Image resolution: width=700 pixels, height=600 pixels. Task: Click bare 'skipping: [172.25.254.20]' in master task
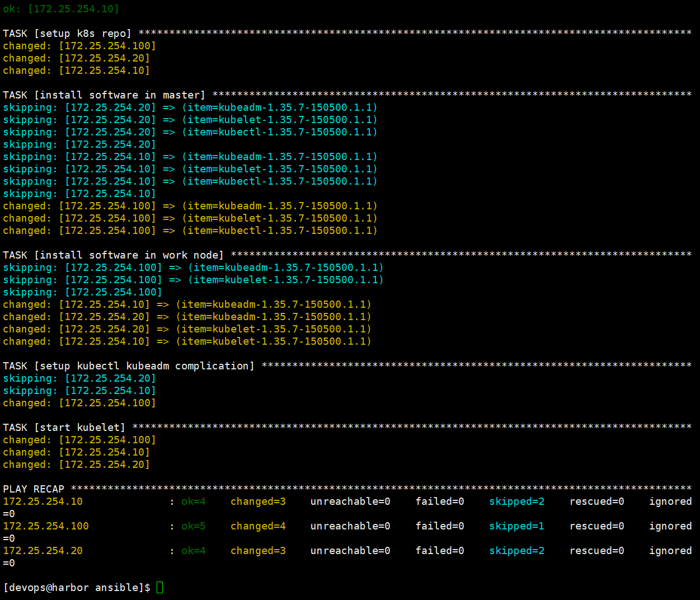[79, 144]
